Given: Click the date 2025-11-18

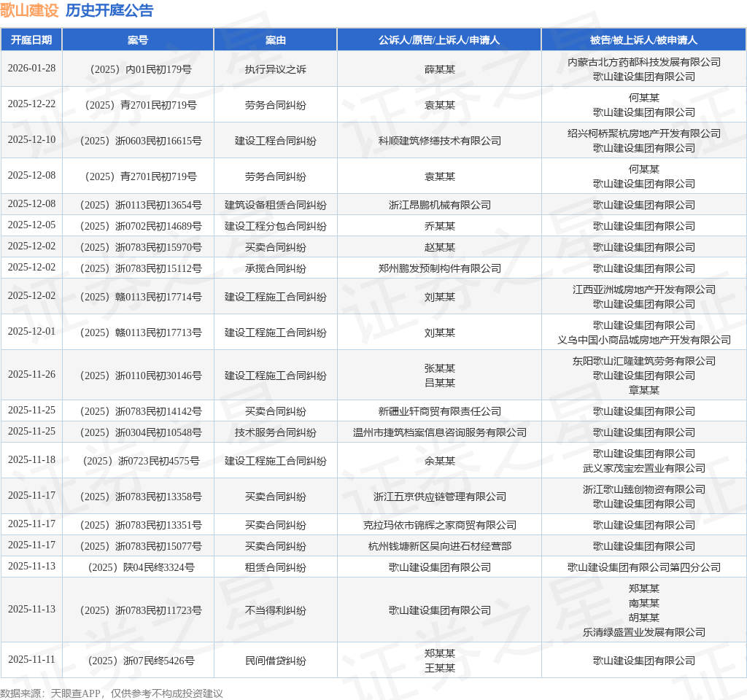Looking at the screenshot, I should [x=31, y=460].
